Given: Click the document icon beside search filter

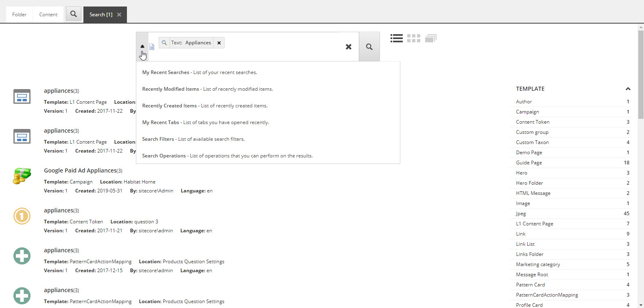Looking at the screenshot, I should pos(152,47).
